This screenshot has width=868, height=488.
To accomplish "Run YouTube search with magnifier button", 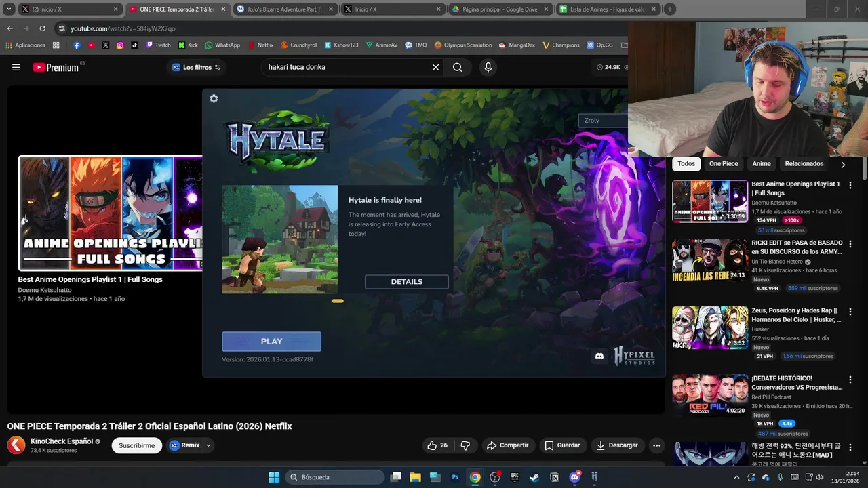I will click(458, 67).
